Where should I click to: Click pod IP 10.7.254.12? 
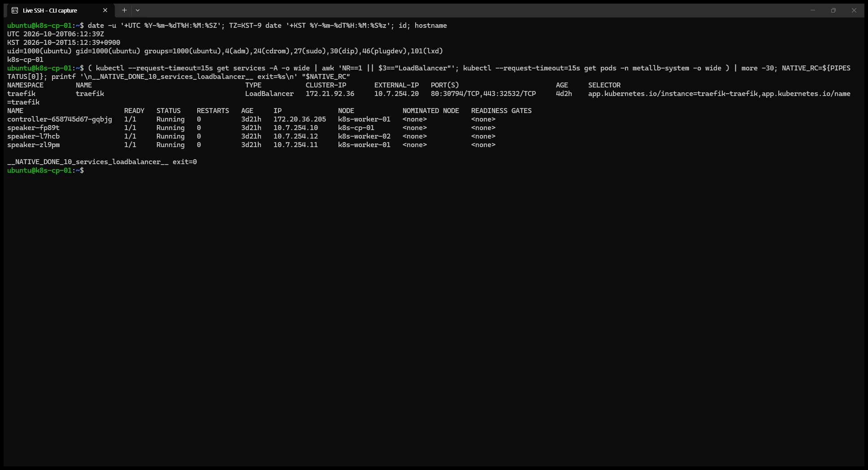point(296,136)
